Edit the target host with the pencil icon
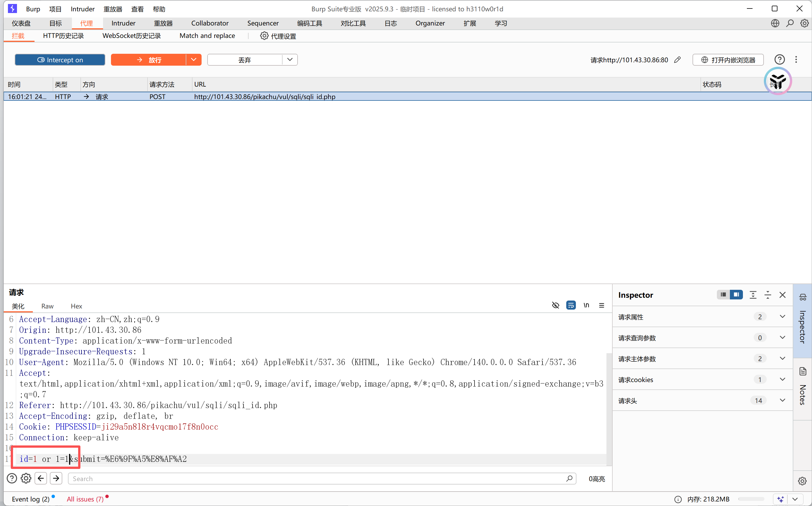This screenshot has width=812, height=506. tap(678, 60)
